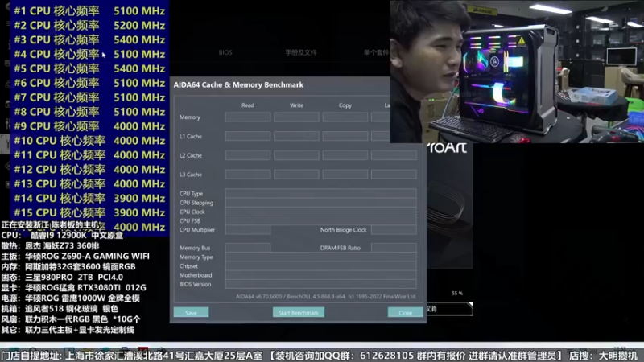Click the 显卡: 华硕ROG猛禽 RTX3080TI line
The image size is (644, 362).
coord(73,287)
